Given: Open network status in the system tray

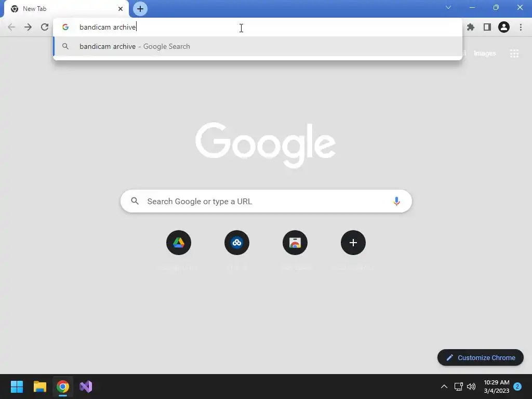Looking at the screenshot, I should (x=458, y=387).
